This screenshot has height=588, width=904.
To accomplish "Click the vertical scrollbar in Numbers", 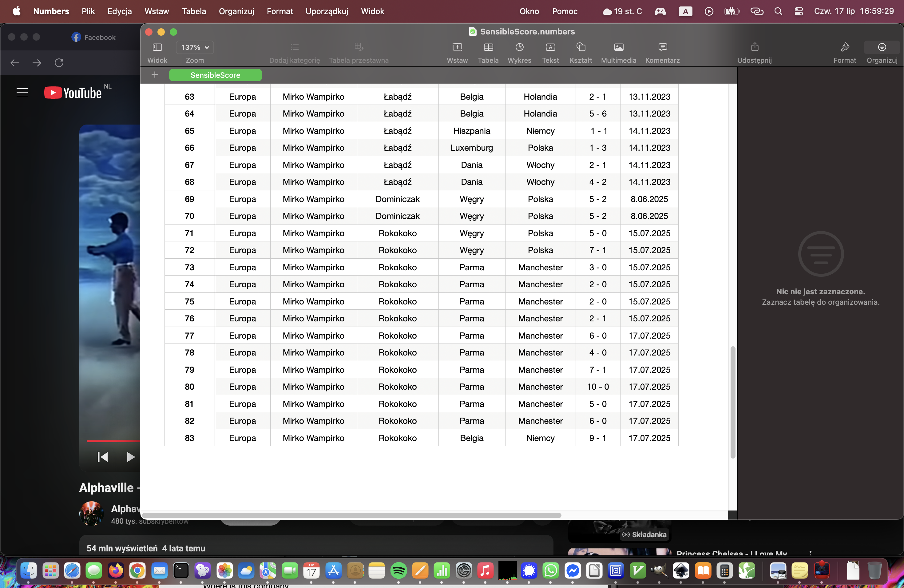I will click(733, 402).
